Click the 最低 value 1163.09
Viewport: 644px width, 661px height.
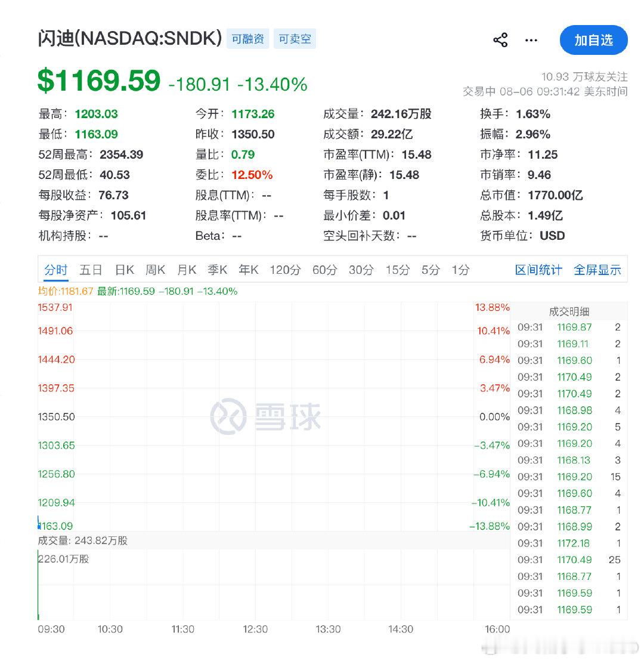click(96, 134)
